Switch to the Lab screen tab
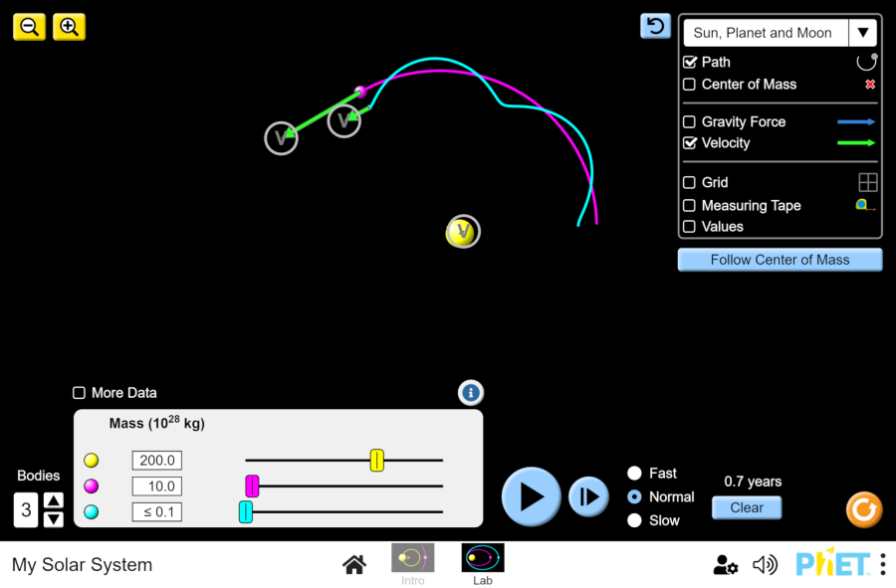896x588 pixels. point(483,564)
